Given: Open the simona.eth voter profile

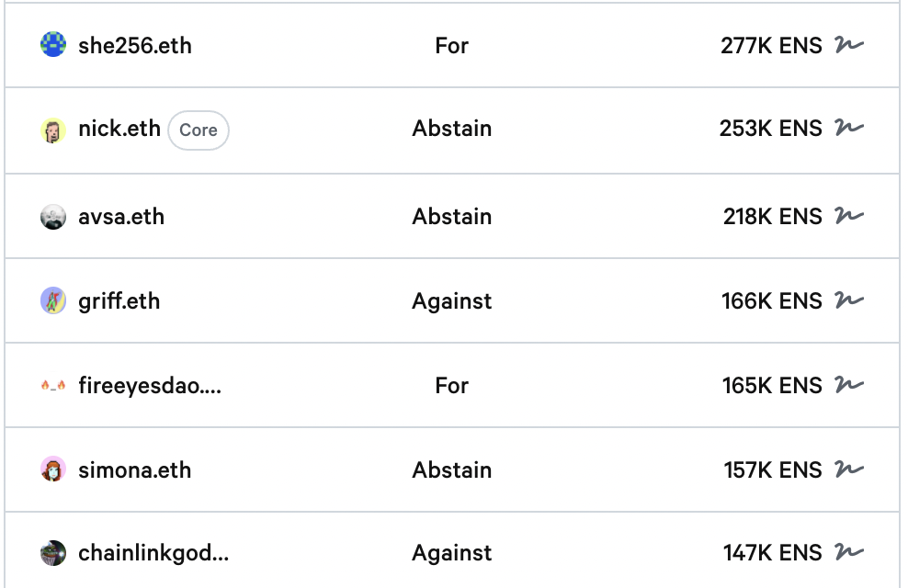Looking at the screenshot, I should (x=135, y=469).
